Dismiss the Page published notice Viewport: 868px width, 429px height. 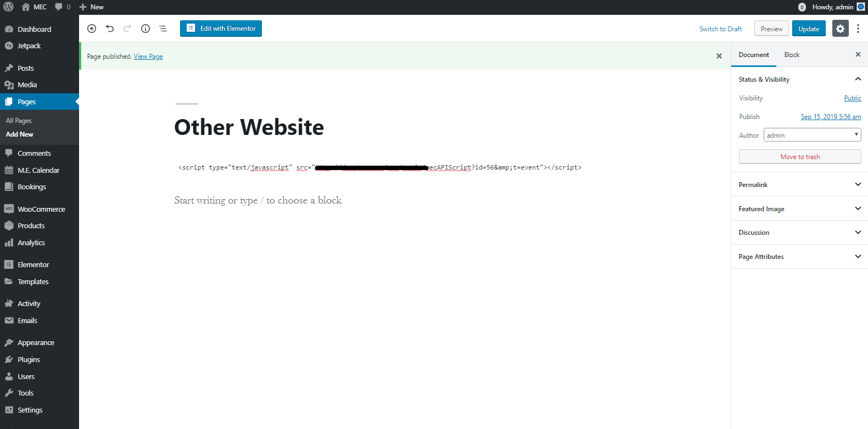click(x=719, y=56)
